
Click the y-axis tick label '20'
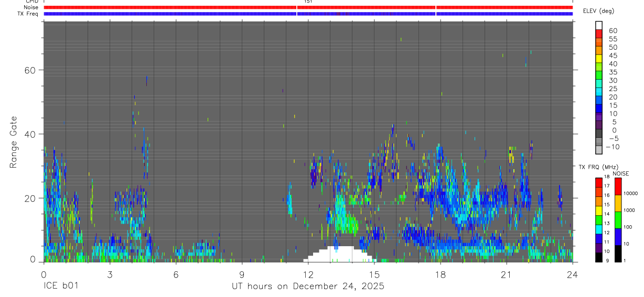click(30, 198)
